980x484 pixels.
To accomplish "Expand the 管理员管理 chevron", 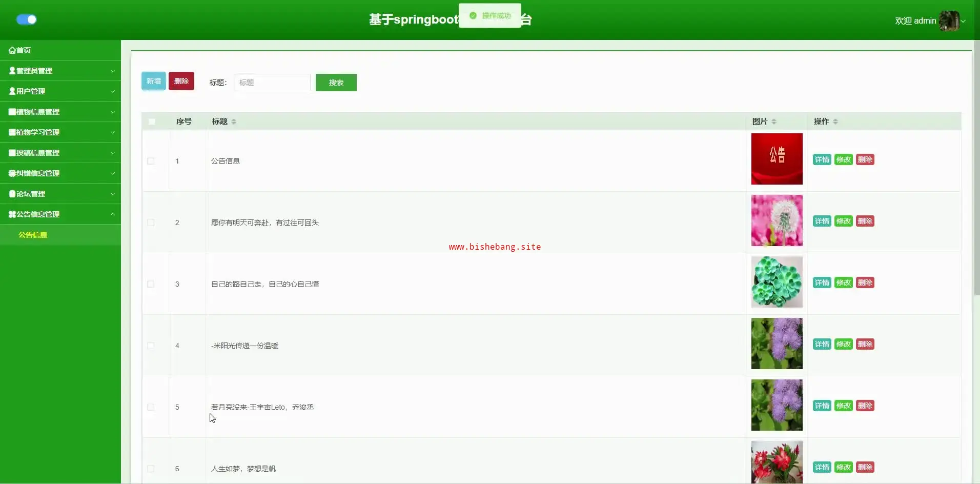I will point(113,71).
